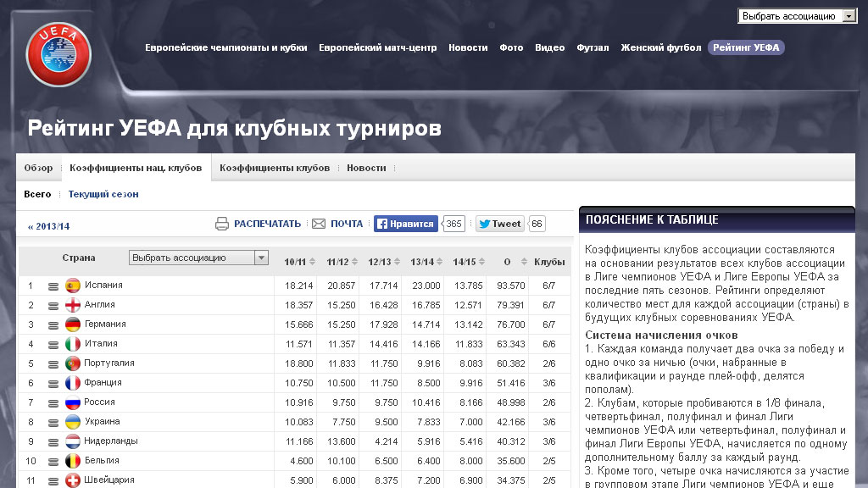Click the Новости tab in the ranking section
The image size is (868, 488).
point(366,168)
